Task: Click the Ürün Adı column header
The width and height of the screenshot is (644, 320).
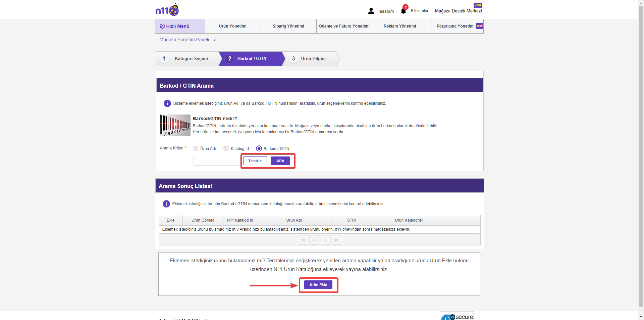Action: 294,220
